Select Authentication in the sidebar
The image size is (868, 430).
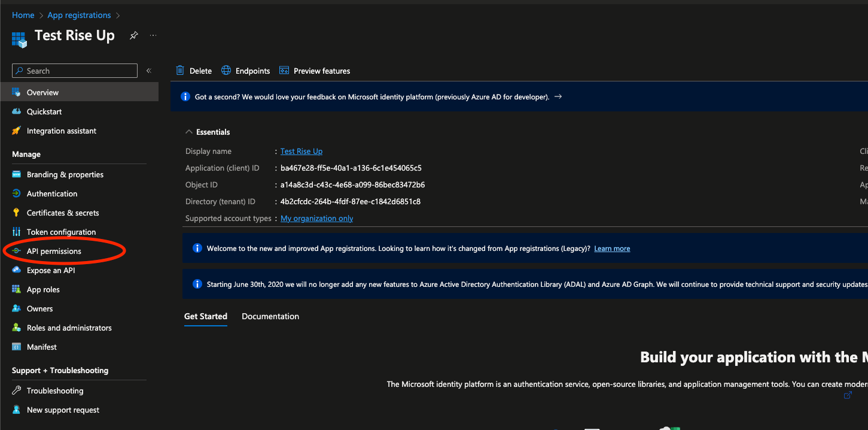tap(53, 193)
